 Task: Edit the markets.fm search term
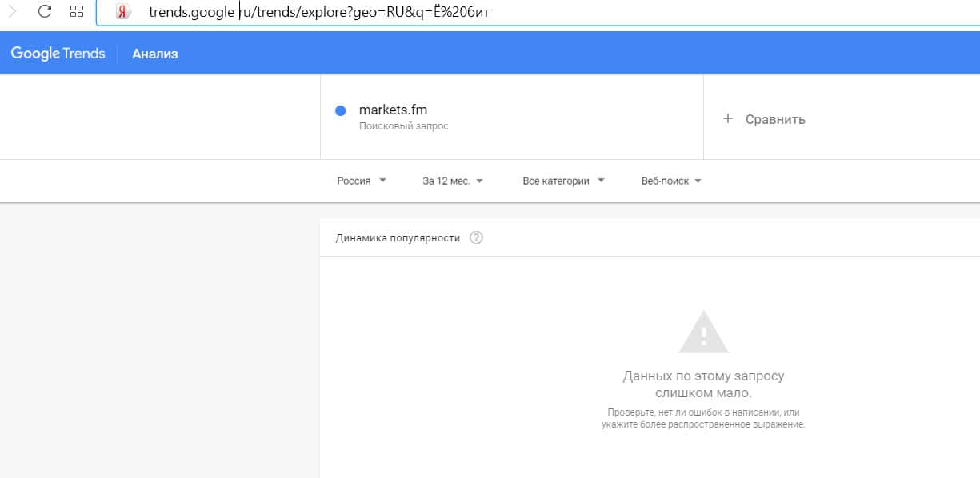(x=393, y=110)
